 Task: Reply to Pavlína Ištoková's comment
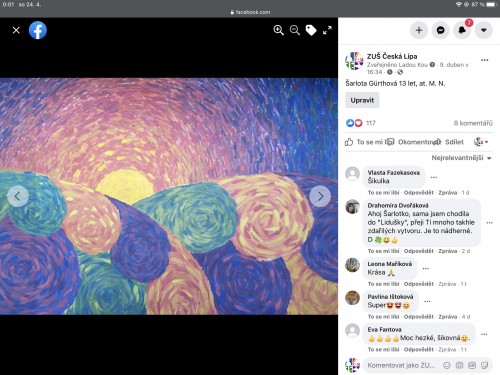419,317
